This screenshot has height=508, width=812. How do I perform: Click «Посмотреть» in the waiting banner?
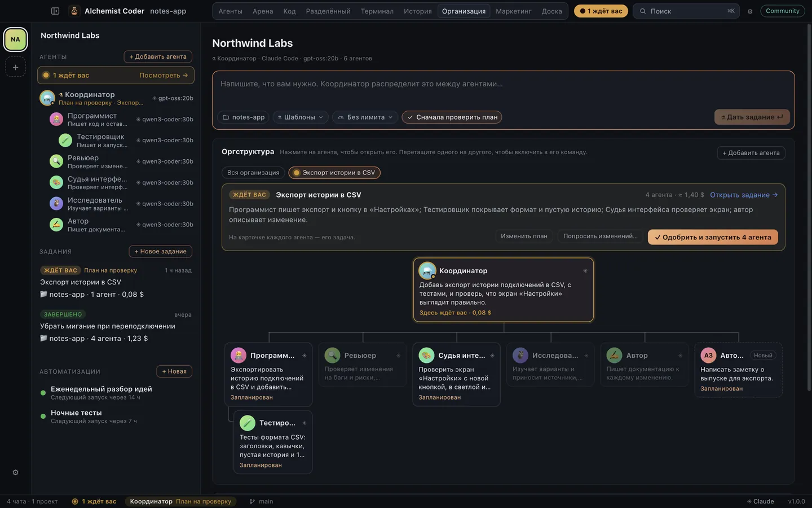pyautogui.click(x=164, y=75)
